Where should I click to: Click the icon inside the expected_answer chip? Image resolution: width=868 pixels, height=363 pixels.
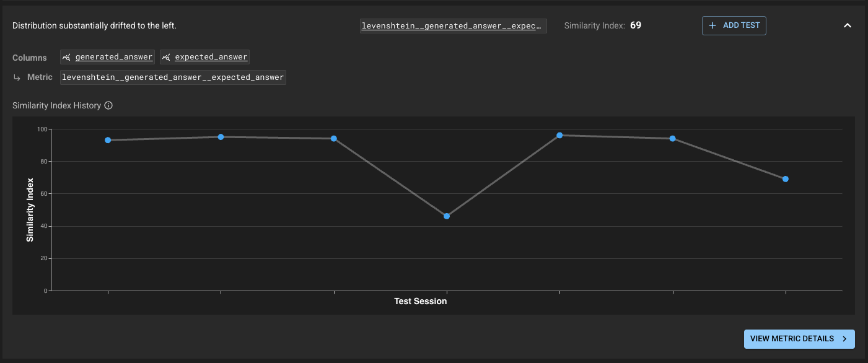pyautogui.click(x=167, y=57)
